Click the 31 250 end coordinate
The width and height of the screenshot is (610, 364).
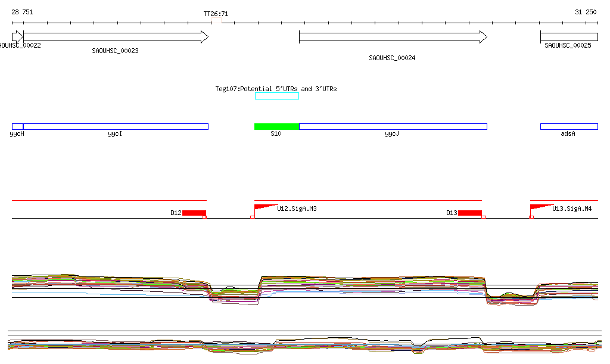586,12
